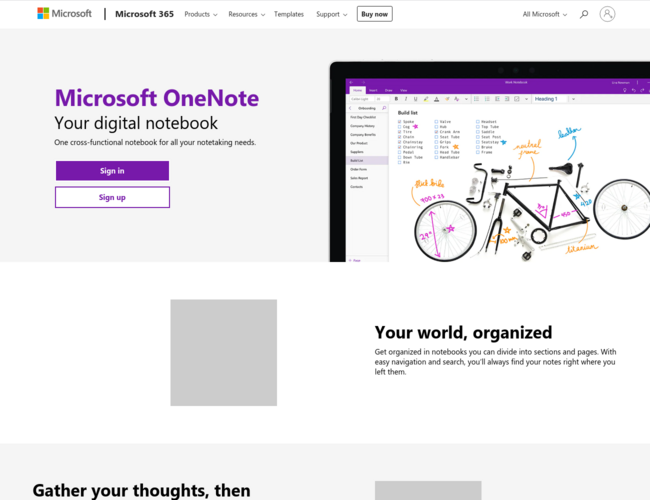This screenshot has height=500, width=650.
Task: Expand the All Microsoft dropdown
Action: tap(544, 14)
